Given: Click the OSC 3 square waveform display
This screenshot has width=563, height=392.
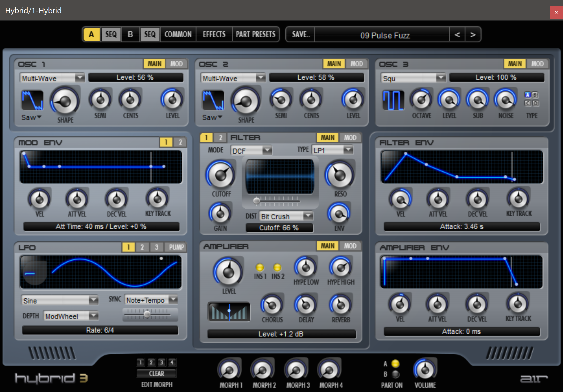Looking at the screenshot, I should coord(393,100).
